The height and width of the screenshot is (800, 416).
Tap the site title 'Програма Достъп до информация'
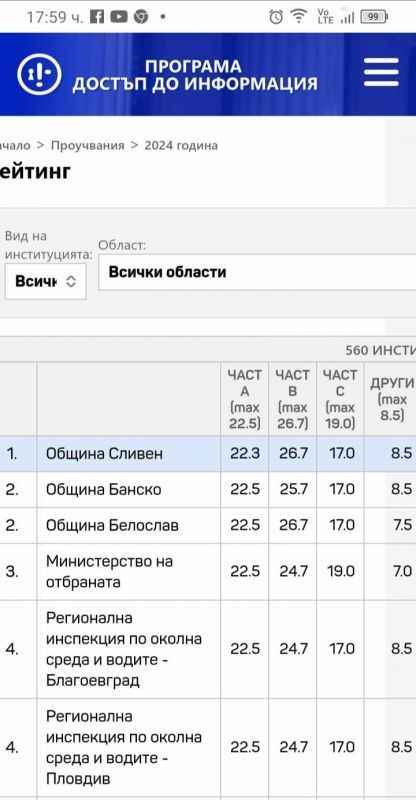pyautogui.click(x=194, y=75)
